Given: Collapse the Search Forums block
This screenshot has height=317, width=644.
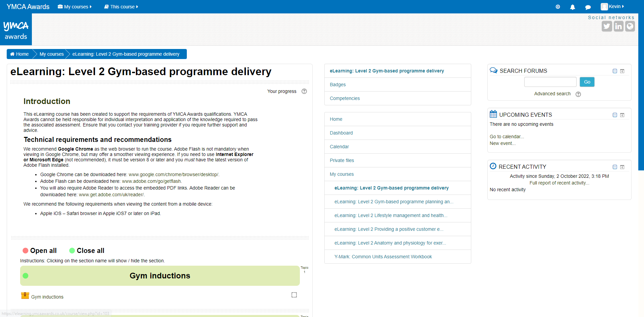Looking at the screenshot, I should coord(615,71).
